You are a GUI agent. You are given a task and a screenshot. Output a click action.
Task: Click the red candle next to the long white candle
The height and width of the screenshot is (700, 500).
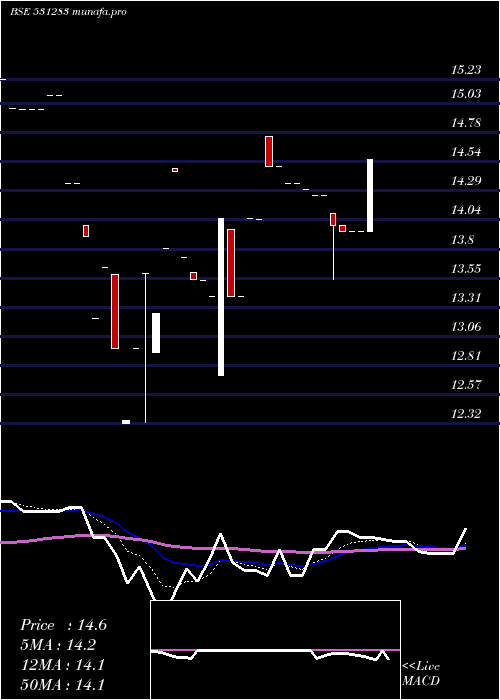pyautogui.click(x=231, y=263)
